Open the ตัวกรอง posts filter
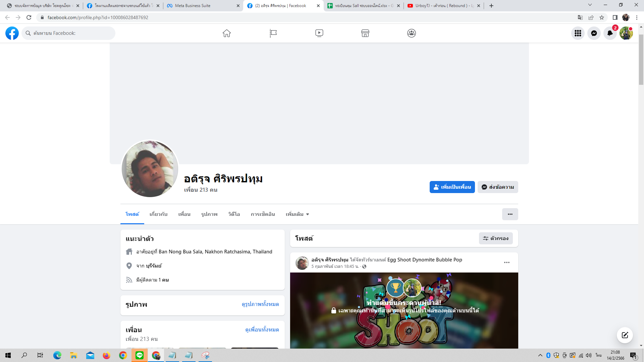644x362 pixels. pos(496,238)
